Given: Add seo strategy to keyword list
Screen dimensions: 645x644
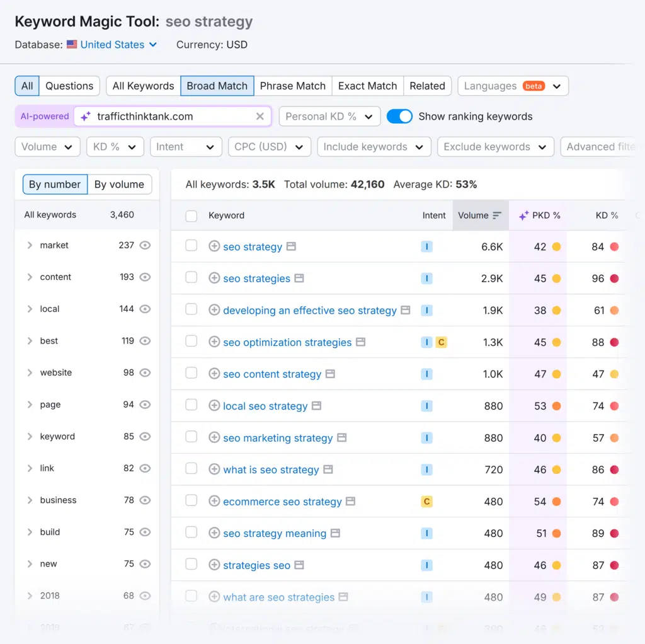Looking at the screenshot, I should [213, 246].
